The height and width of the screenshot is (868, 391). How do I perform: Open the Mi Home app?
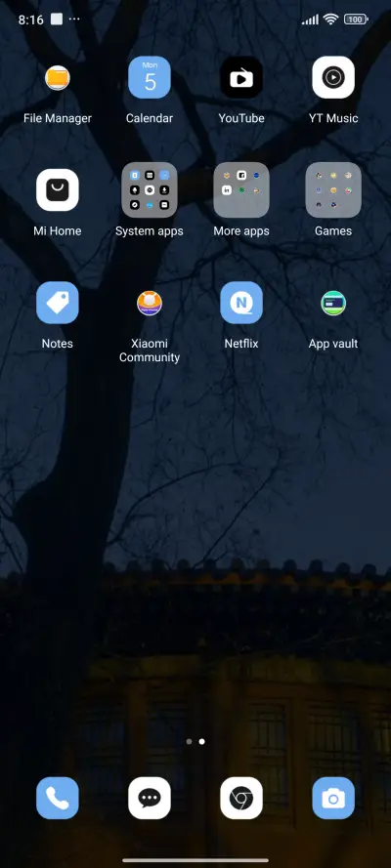(x=58, y=189)
